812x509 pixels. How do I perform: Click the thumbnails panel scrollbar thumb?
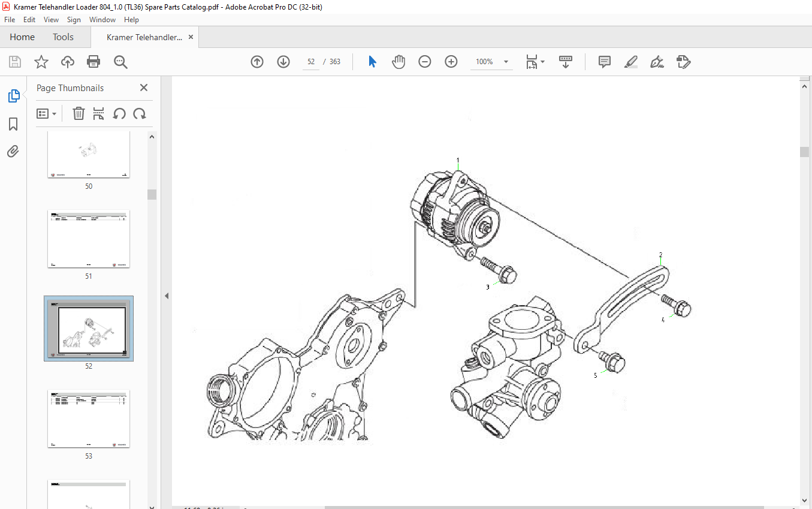pos(152,194)
